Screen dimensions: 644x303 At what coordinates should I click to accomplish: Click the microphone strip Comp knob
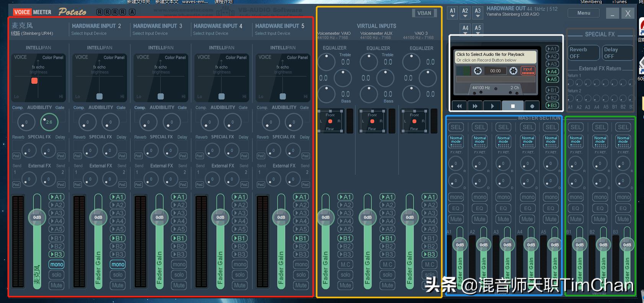coord(26,122)
